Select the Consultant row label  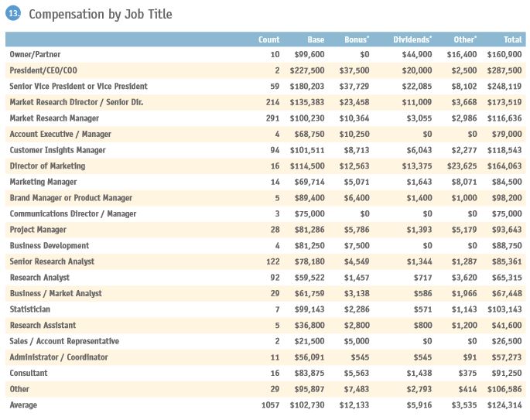pos(29,373)
